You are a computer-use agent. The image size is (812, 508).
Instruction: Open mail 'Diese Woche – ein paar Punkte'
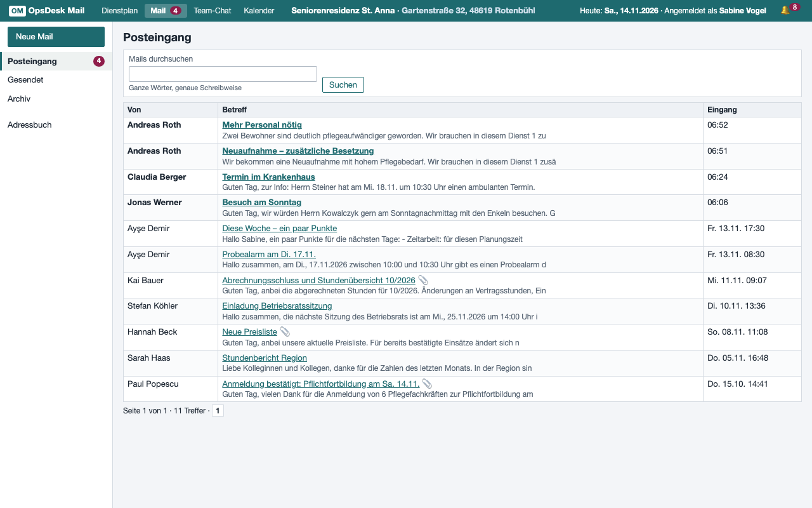click(x=280, y=229)
